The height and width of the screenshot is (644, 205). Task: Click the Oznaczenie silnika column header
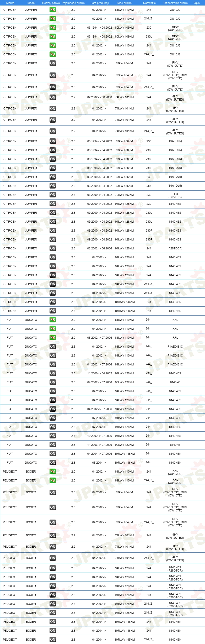click(x=176, y=3)
